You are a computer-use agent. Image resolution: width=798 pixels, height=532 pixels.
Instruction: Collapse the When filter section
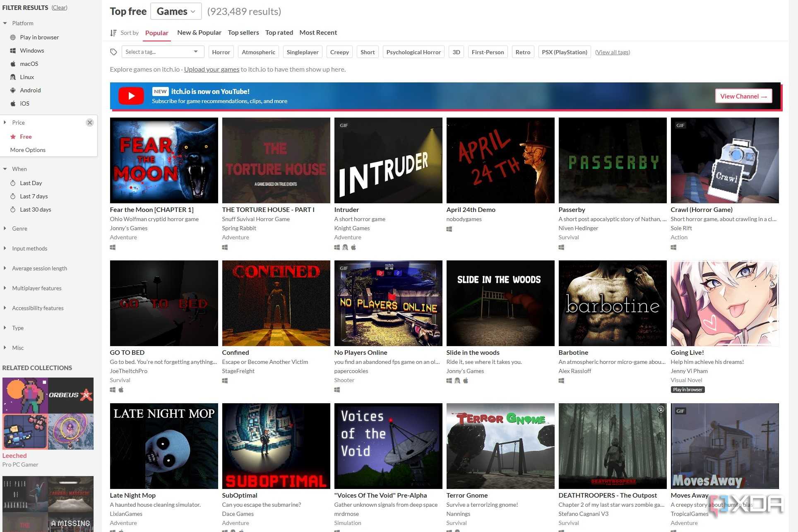(x=5, y=169)
